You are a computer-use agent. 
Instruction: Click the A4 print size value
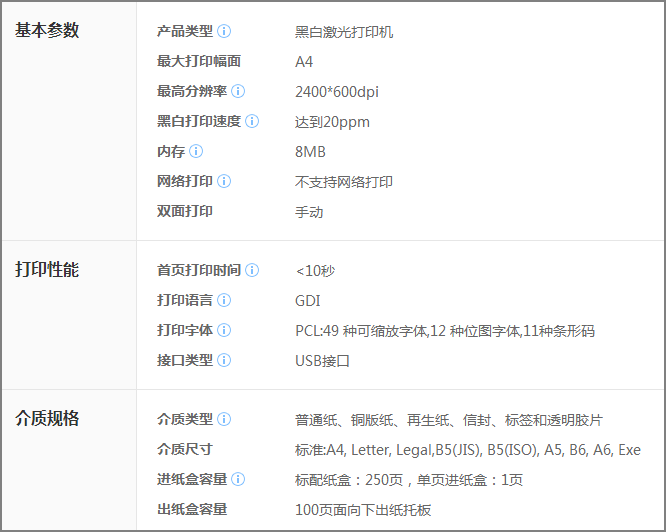point(304,62)
